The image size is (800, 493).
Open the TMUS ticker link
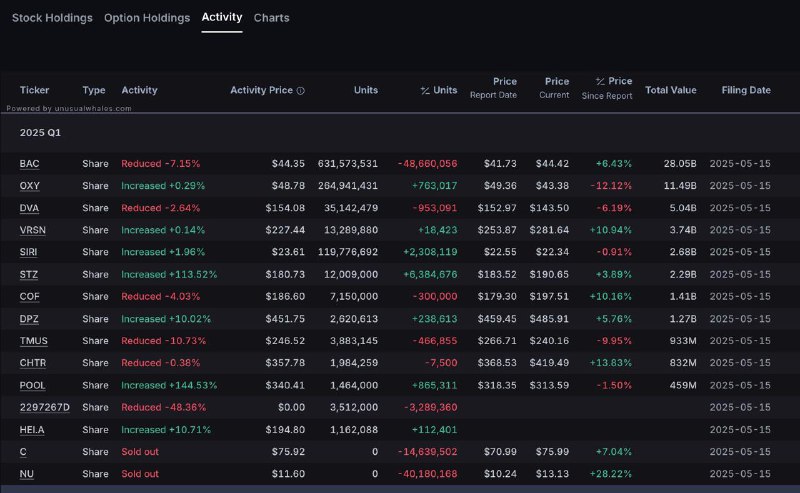(34, 341)
